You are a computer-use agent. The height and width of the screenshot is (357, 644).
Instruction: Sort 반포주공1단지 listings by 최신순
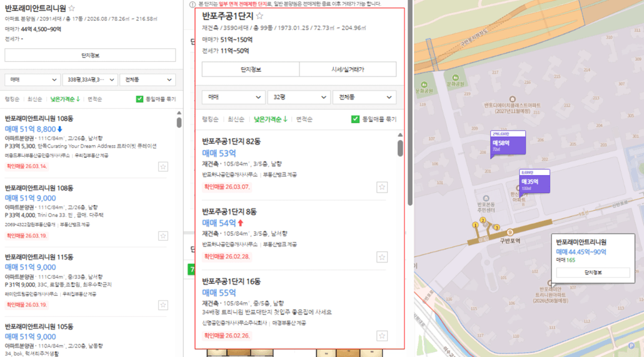(x=236, y=119)
